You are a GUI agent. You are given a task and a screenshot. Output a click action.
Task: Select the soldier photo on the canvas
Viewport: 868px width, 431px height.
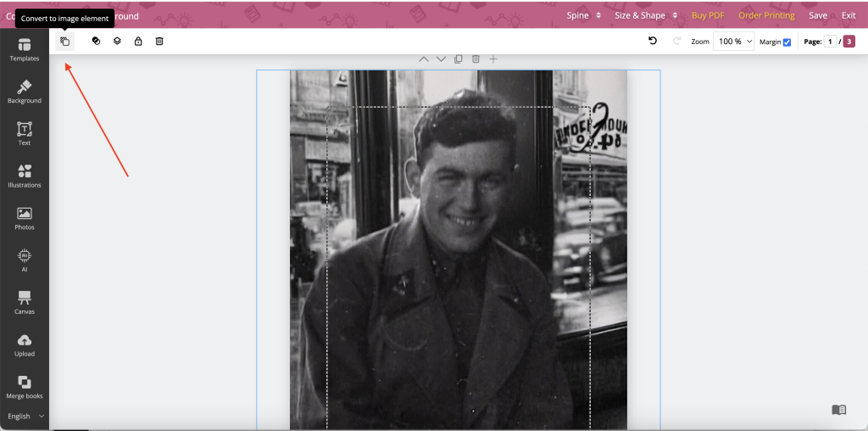pyautogui.click(x=459, y=249)
